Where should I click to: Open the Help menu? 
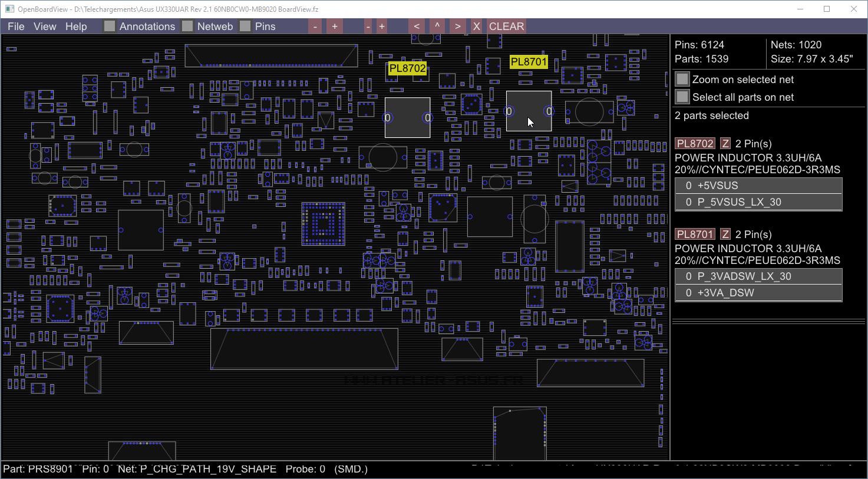point(76,27)
